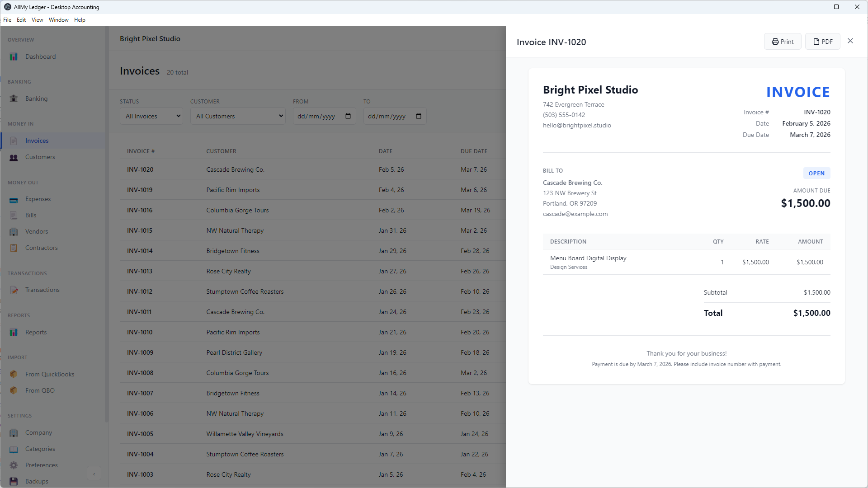868x488 pixels.
Task: Export the invoice as PDF
Action: click(822, 41)
